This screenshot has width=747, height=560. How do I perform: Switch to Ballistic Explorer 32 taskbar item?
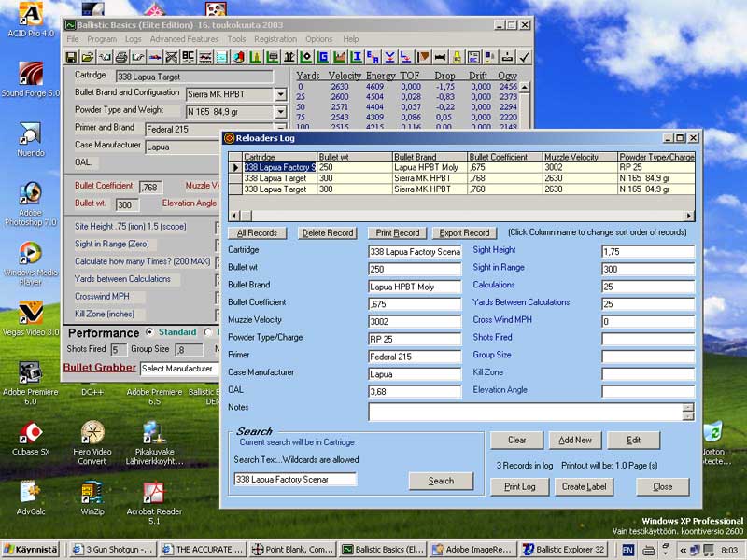pyautogui.click(x=564, y=550)
